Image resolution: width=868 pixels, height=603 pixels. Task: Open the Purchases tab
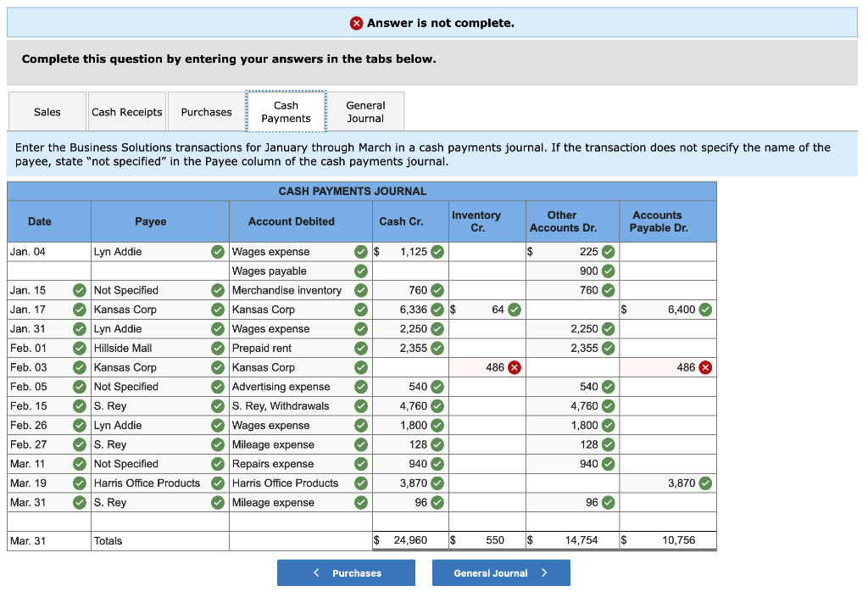click(207, 112)
